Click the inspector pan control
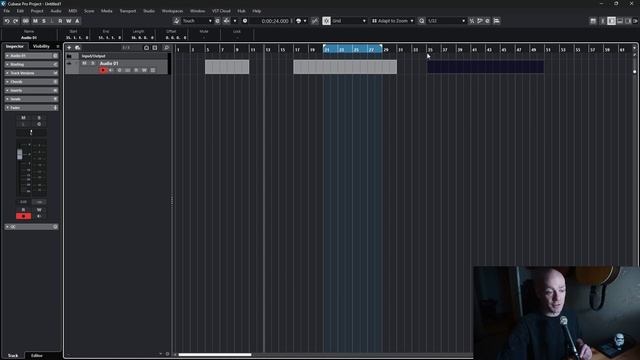Screen dimensions: 640x360 (x=31, y=133)
